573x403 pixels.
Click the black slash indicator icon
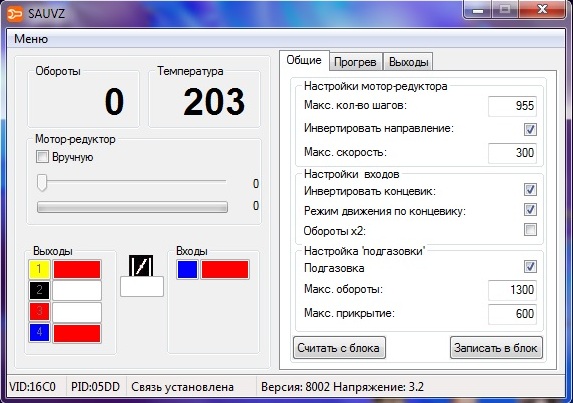pyautogui.click(x=141, y=266)
